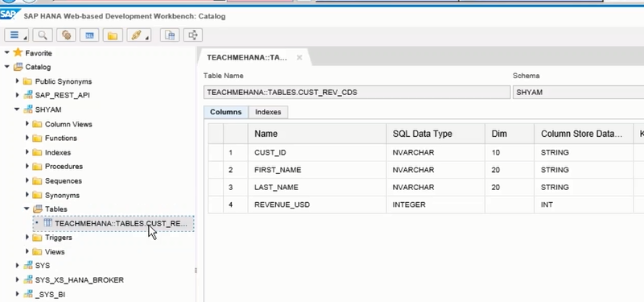Click the export arrows toolbar icon

(x=192, y=35)
